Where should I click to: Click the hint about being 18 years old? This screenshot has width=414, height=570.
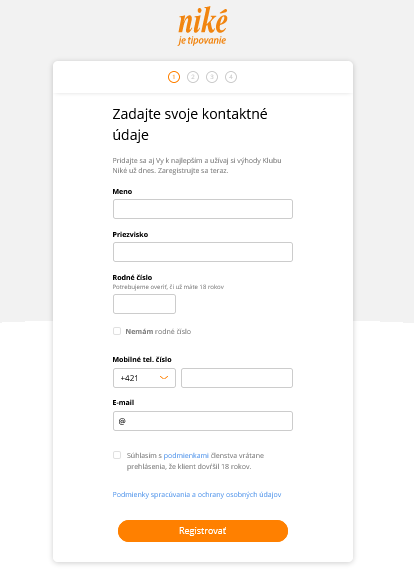click(168, 287)
